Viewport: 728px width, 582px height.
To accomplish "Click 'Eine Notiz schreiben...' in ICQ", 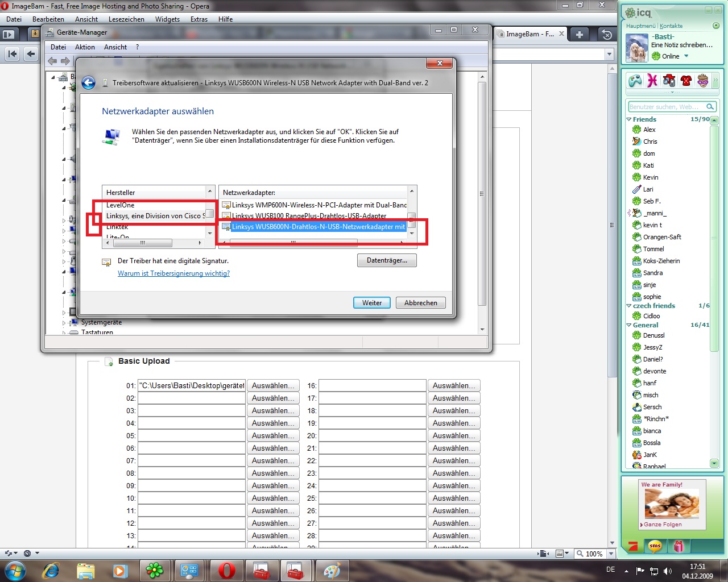I will [x=681, y=45].
